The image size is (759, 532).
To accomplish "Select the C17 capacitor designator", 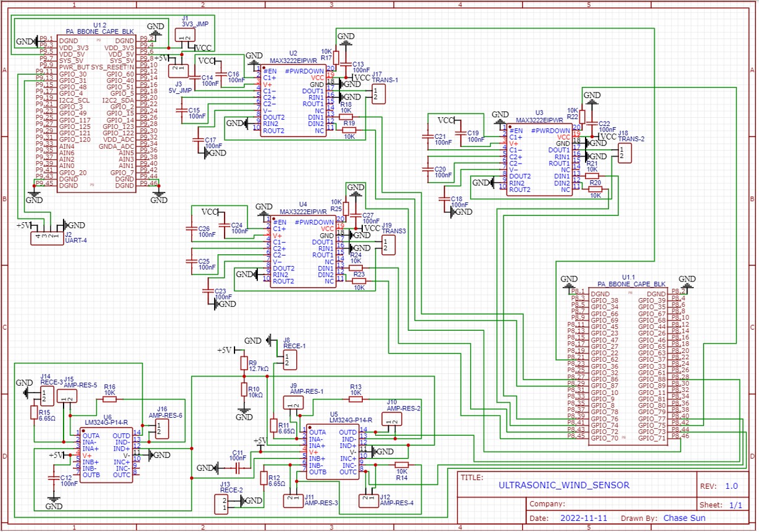I will (210, 139).
